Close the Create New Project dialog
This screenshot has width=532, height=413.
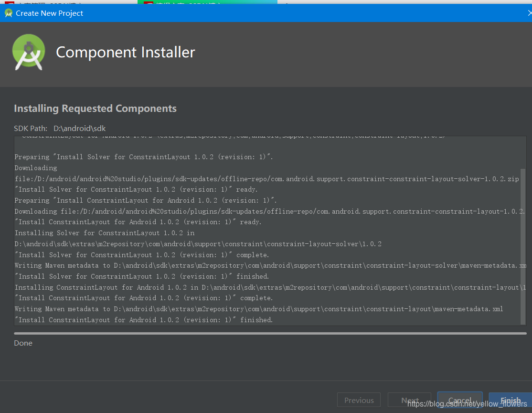click(x=529, y=13)
